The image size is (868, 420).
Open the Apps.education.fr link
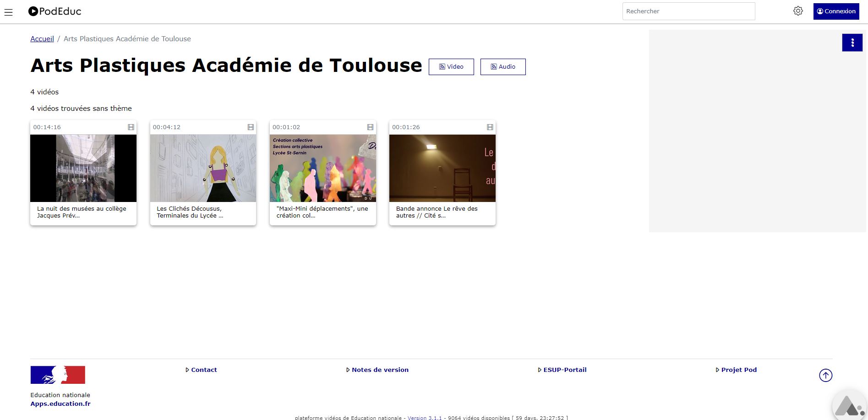[60, 404]
